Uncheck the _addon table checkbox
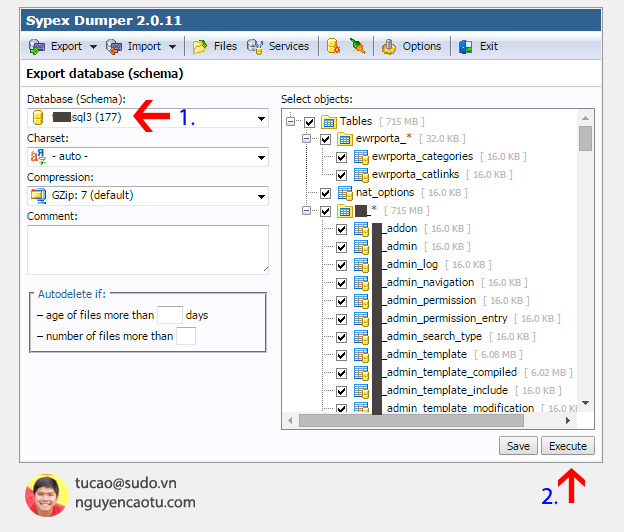Viewport: 624px width, 532px height. pos(341,229)
